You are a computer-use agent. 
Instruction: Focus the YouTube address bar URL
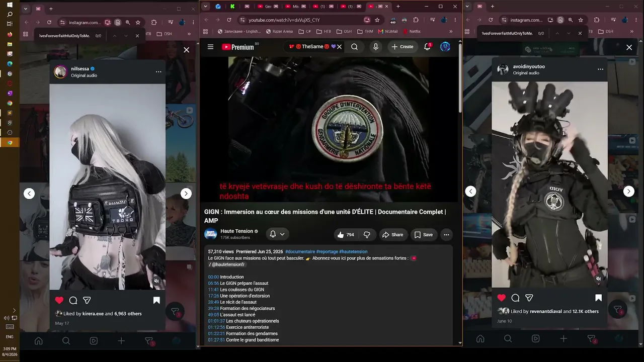284,20
